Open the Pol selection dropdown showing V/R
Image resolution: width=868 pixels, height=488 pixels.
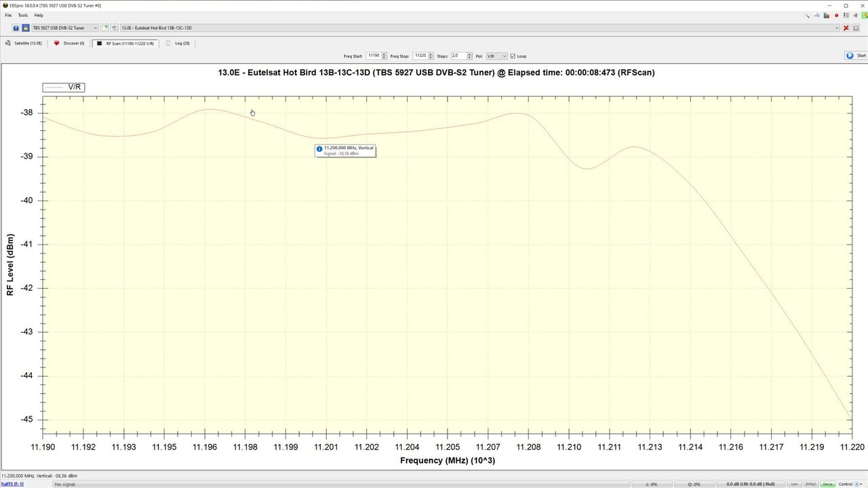point(496,56)
